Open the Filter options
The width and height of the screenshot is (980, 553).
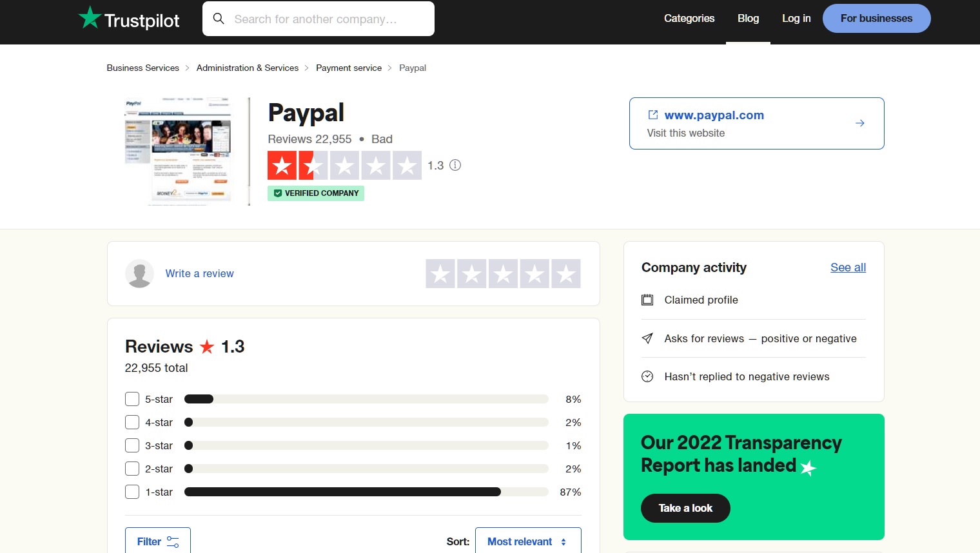click(x=157, y=541)
